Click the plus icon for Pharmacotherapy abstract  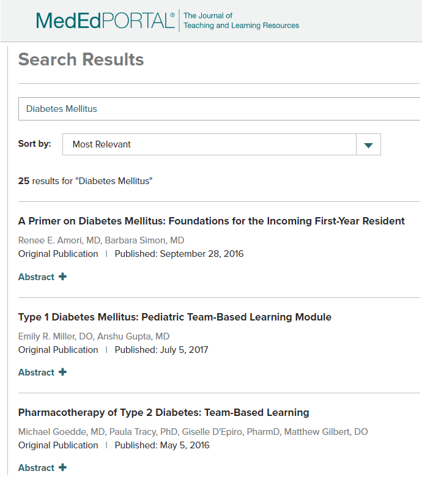pos(62,467)
